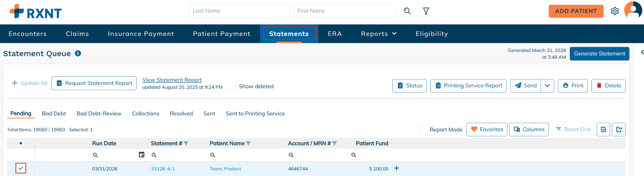Click the patient search magnifier icon
Image resolution: width=644 pixels, height=176 pixels.
coord(407,11)
